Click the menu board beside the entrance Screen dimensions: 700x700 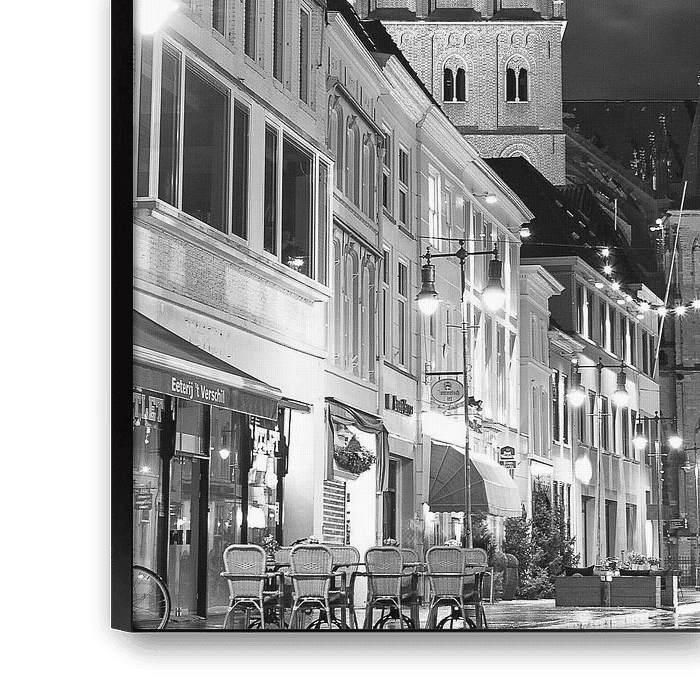(334, 511)
